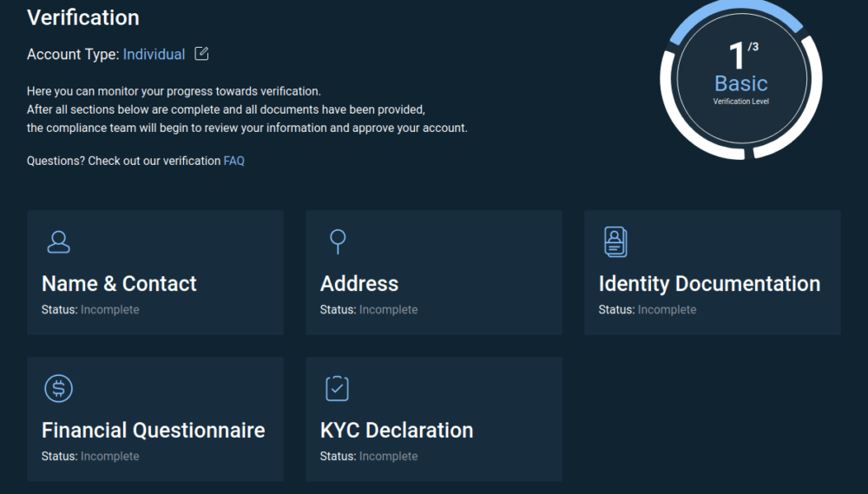Click the Incomplete status under Identity Documentation
This screenshot has height=494, width=868.
click(x=667, y=310)
